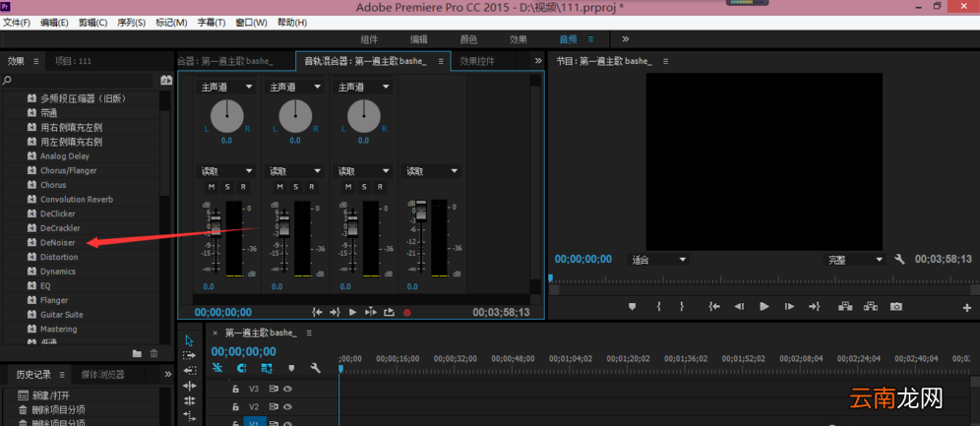This screenshot has width=980, height=426.
Task: Adjust the master track volume fader
Action: 420,212
